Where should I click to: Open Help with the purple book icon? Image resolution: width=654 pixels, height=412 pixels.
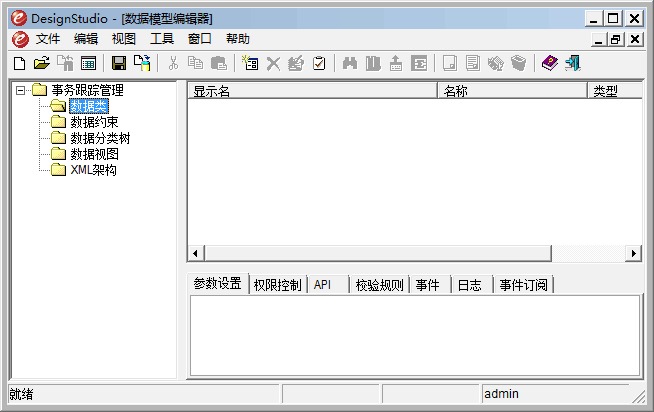(x=550, y=63)
